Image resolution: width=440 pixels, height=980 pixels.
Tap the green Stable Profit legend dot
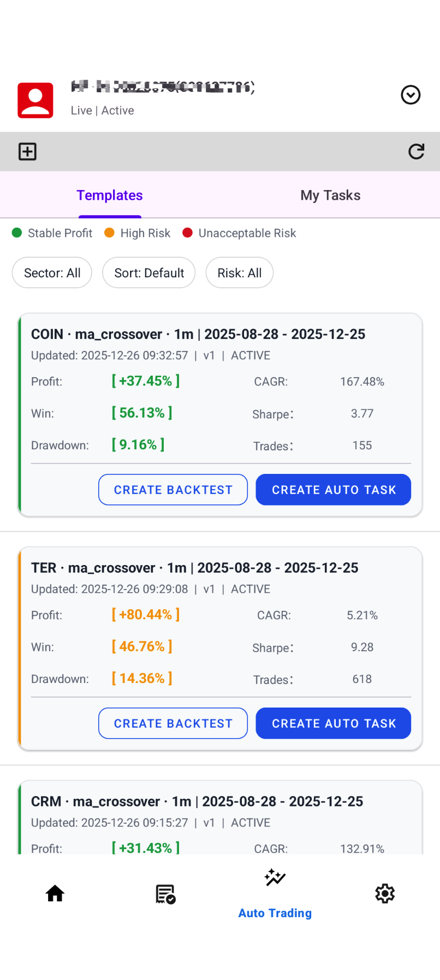[x=17, y=233]
